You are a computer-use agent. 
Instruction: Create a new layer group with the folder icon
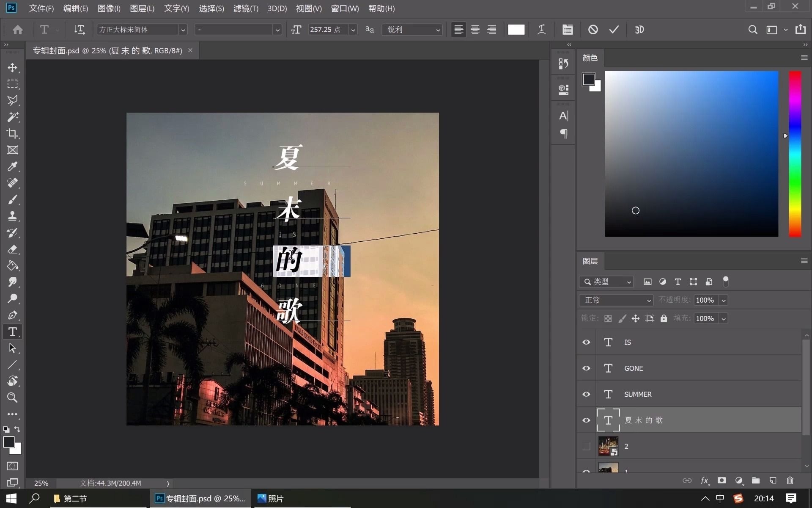click(x=756, y=480)
